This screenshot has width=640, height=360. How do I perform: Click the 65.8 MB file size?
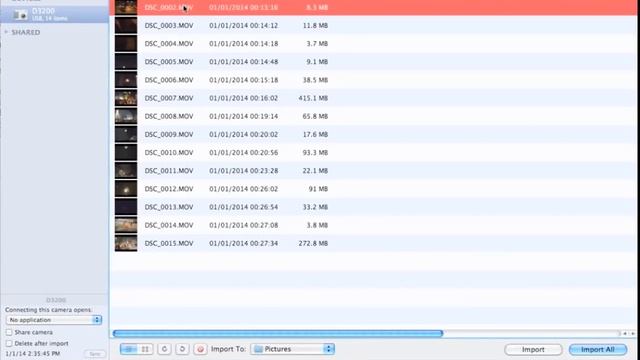[x=315, y=116]
